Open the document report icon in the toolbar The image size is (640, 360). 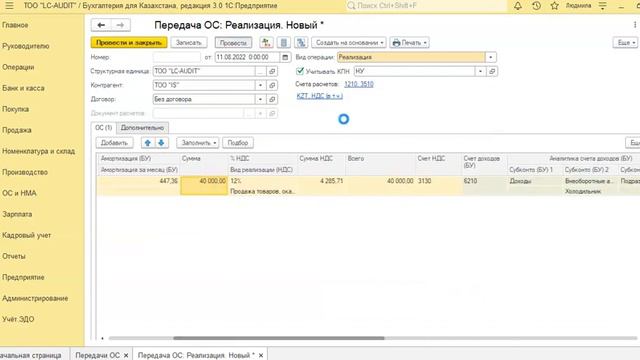coord(284,42)
